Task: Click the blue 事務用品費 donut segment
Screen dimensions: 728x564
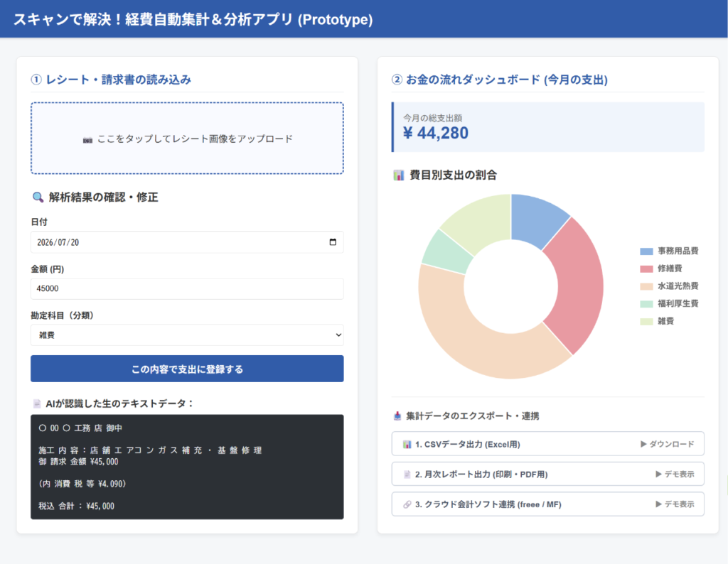Action: 536,220
